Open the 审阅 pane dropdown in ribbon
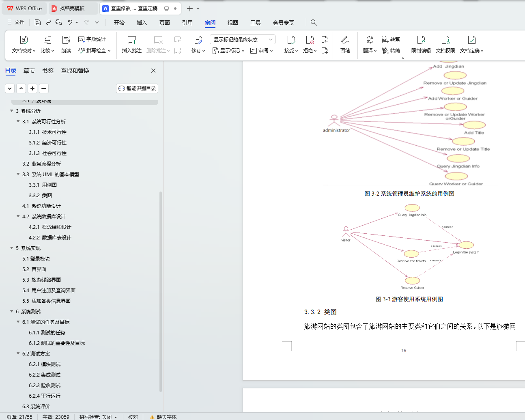This screenshot has width=525, height=420. (262, 51)
